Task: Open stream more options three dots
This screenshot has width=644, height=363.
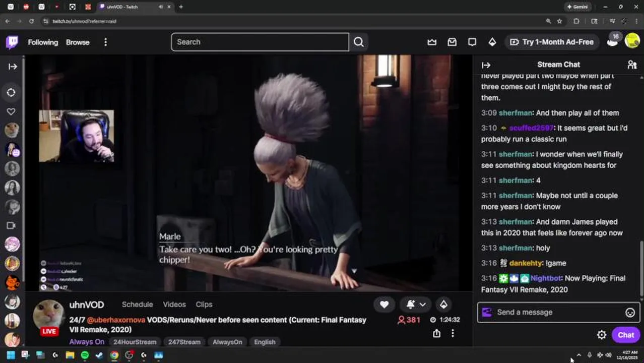Action: [x=453, y=333]
